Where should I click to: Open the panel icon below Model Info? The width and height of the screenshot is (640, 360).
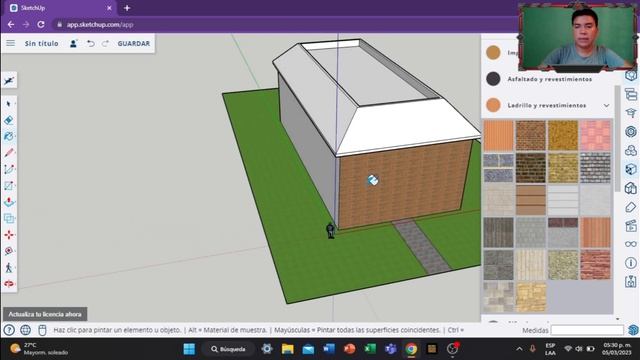click(631, 281)
